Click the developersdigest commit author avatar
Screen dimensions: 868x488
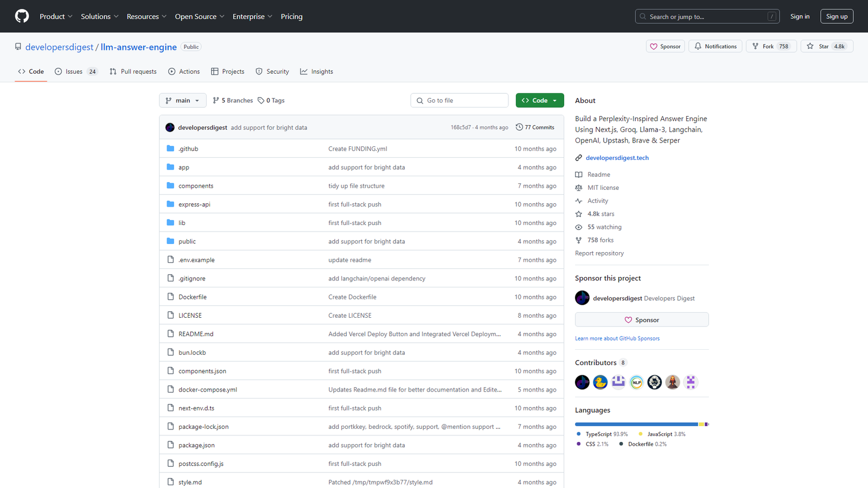(170, 127)
